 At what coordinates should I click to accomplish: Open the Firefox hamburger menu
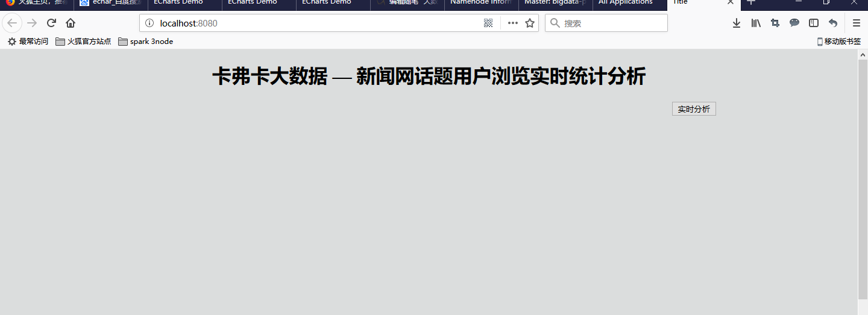pyautogui.click(x=856, y=23)
